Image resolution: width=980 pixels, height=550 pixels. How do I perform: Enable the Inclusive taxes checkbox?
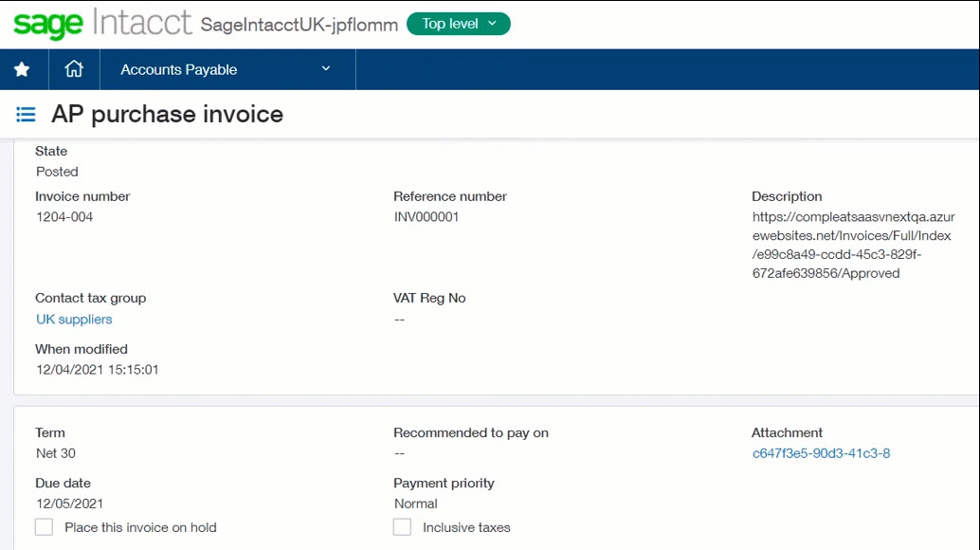(x=402, y=527)
